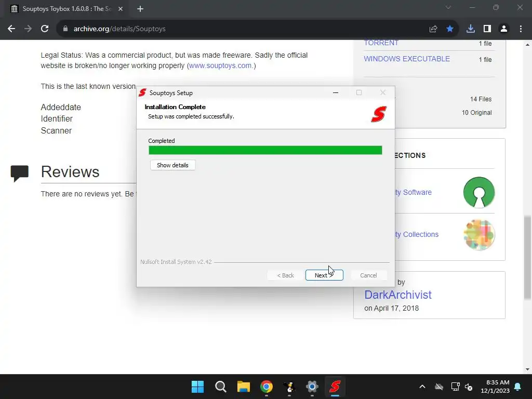Viewport: 532px width, 399px height.
Task: Click the "10 Original" text
Action: click(477, 113)
